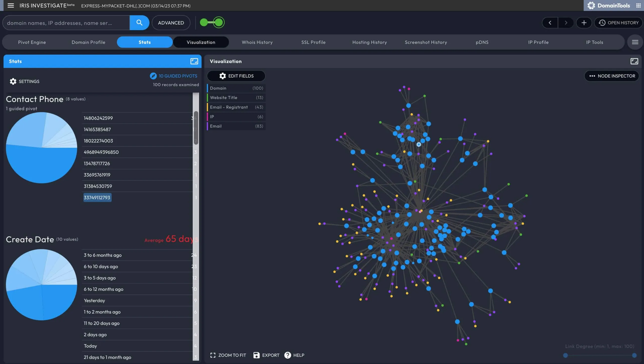
Task: Open Hosting History tab
Action: pyautogui.click(x=370, y=42)
